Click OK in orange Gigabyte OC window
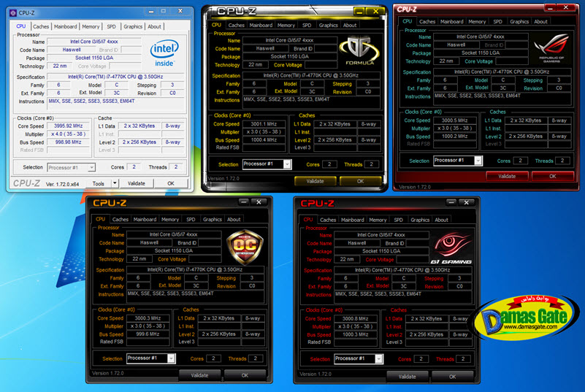The width and height of the screenshot is (585, 392). [245, 375]
